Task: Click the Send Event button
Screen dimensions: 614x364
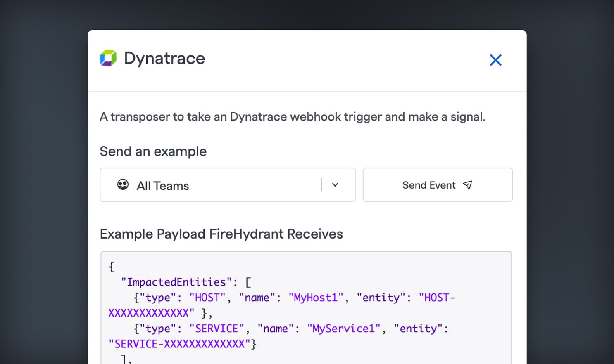Action: [438, 185]
